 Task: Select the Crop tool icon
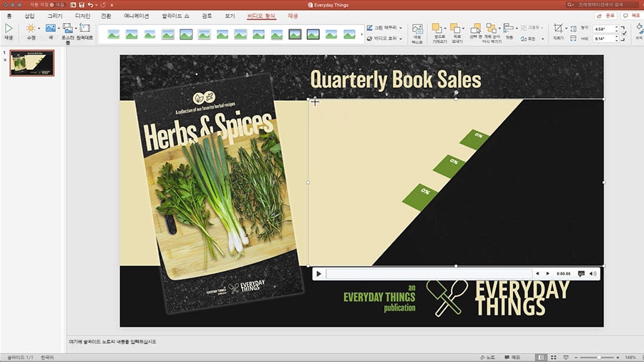[x=557, y=29]
